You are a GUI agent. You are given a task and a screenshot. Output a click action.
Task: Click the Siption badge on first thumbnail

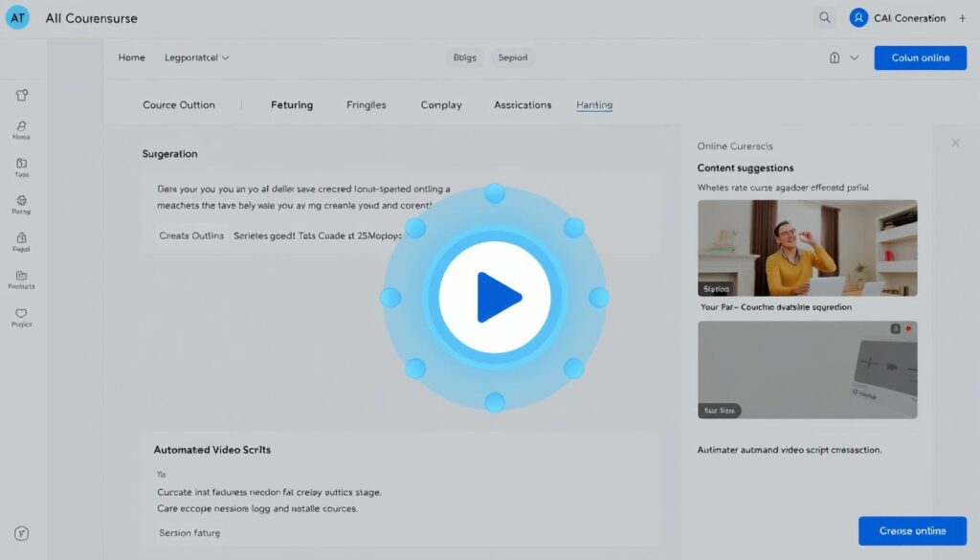(716, 289)
